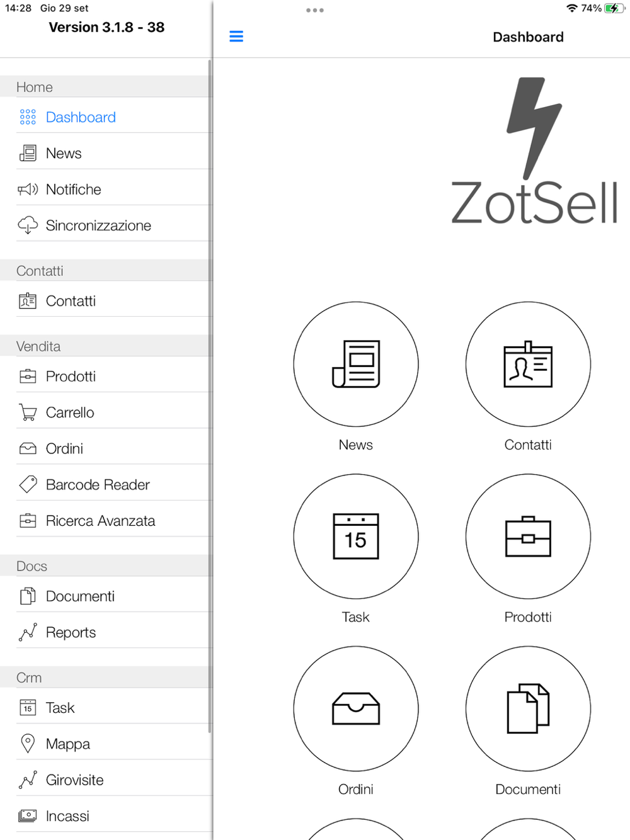
Task: Open the Task calendar circle icon
Action: click(356, 536)
